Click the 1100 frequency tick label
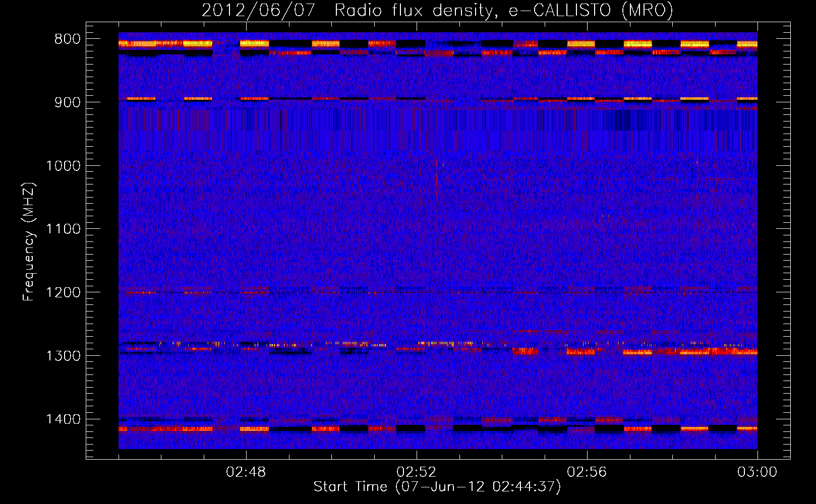The width and height of the screenshot is (816, 504). click(x=63, y=229)
